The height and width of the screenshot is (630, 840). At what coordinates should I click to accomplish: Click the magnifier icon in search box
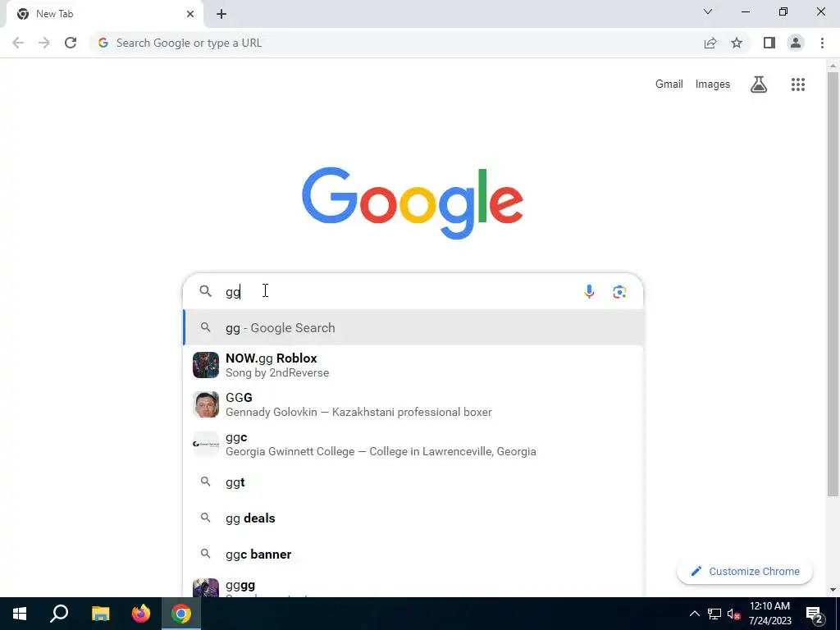(x=205, y=291)
